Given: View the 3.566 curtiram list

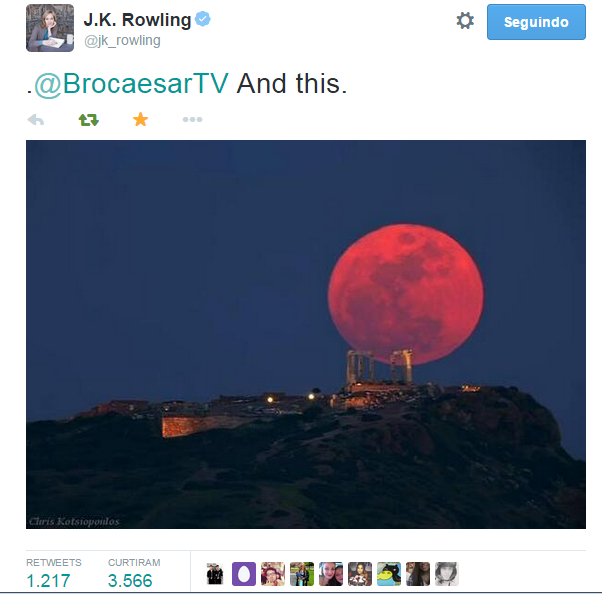Looking at the screenshot, I should (130, 581).
